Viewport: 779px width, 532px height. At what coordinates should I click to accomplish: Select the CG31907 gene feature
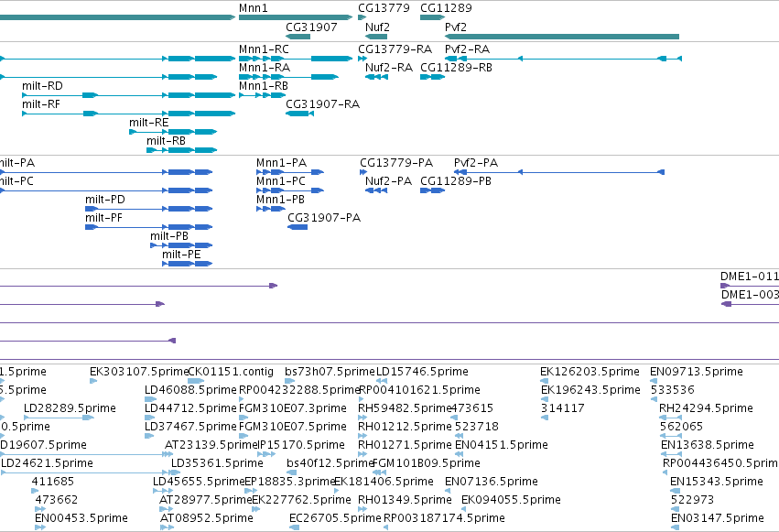298,37
